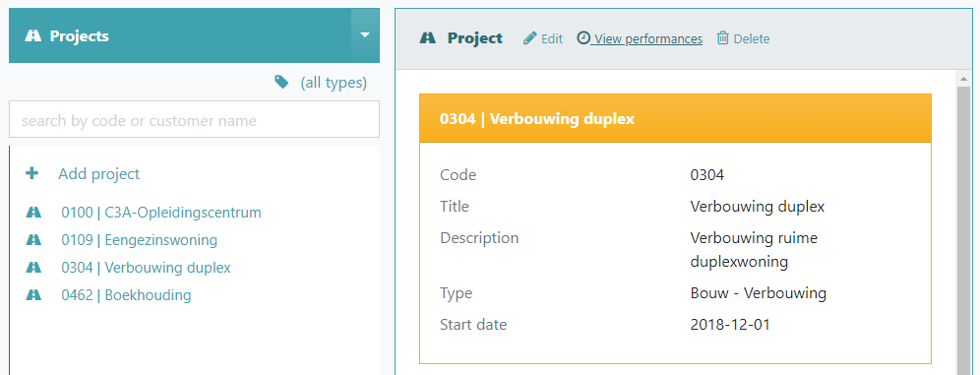The width and height of the screenshot is (980, 375).
Task: Open View performances link
Action: pyautogui.click(x=648, y=38)
